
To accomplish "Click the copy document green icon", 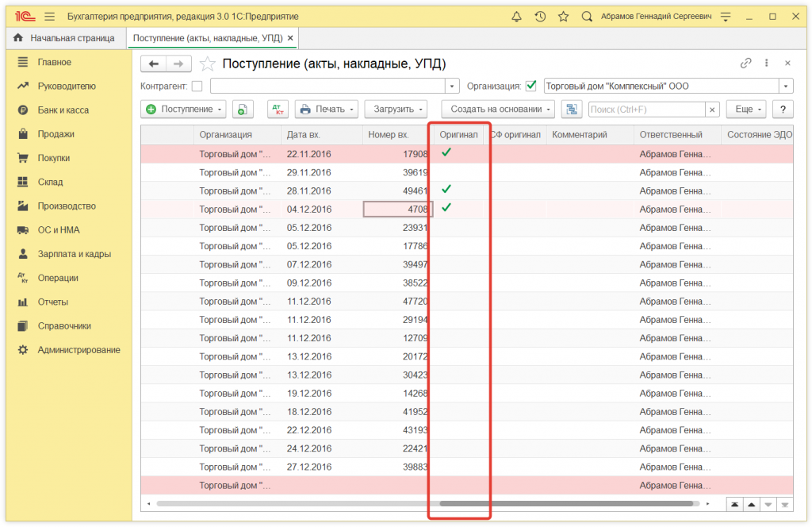I will (x=242, y=109).
